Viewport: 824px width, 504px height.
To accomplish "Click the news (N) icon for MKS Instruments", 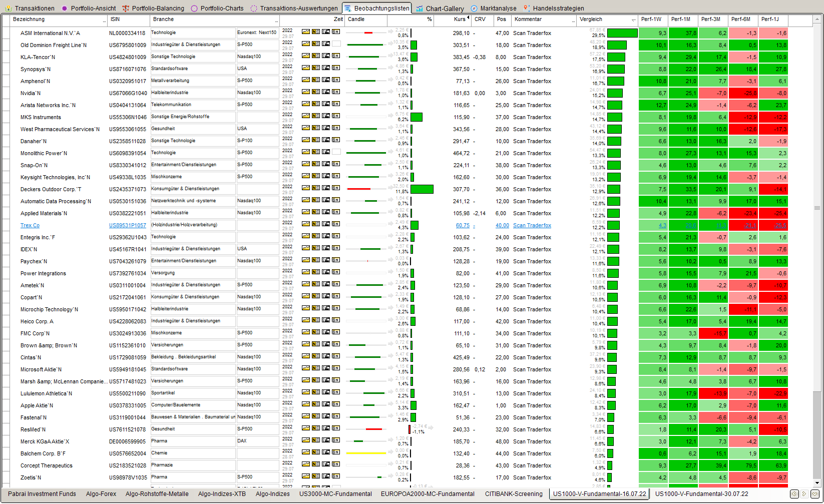I will coord(316,116).
